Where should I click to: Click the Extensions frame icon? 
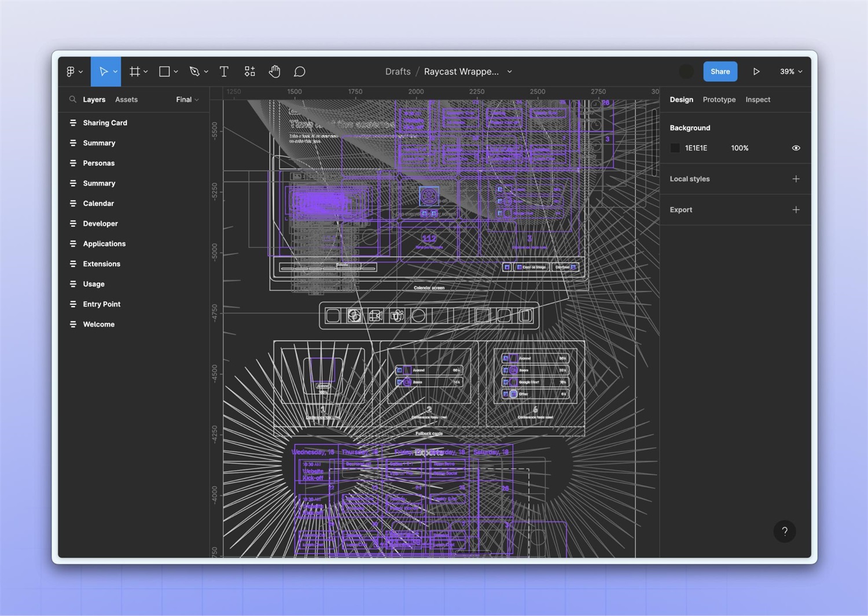73,264
